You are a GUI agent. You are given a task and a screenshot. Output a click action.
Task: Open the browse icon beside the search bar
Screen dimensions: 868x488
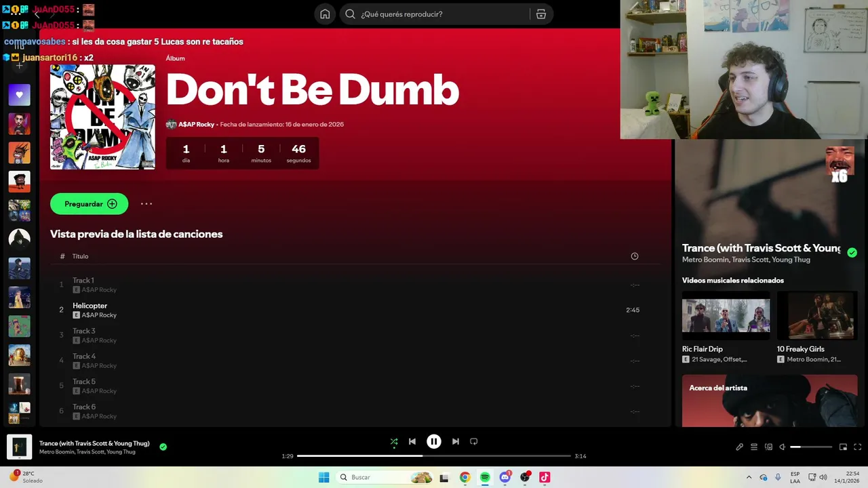coord(541,14)
